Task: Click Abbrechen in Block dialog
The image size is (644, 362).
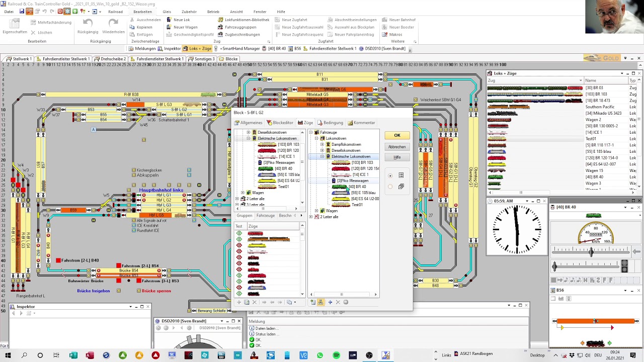Action: [397, 147]
